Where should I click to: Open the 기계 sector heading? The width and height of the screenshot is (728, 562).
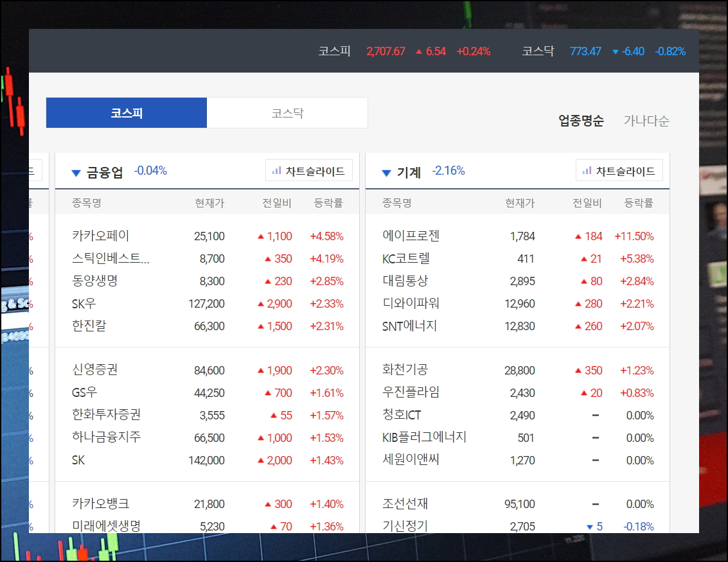point(409,172)
